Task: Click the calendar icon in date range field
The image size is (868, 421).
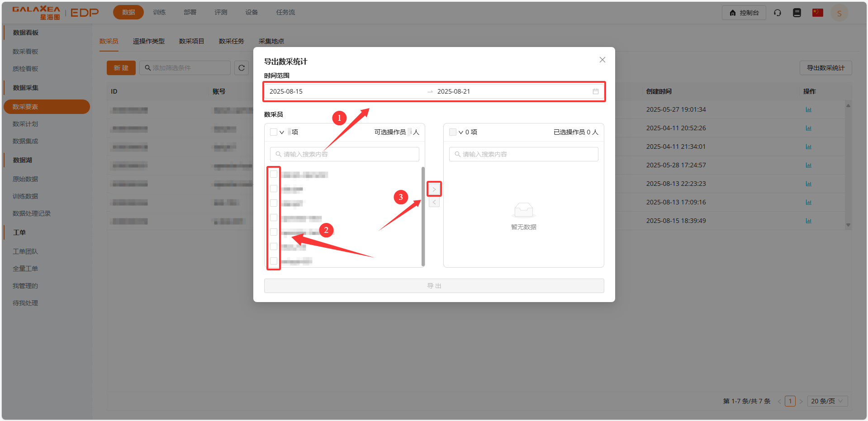Action: pyautogui.click(x=595, y=91)
